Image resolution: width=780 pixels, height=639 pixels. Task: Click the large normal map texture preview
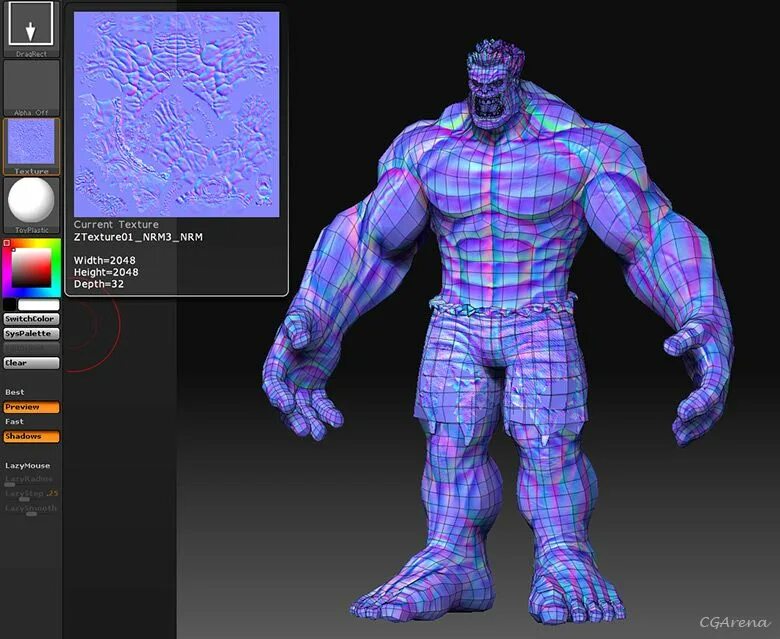point(177,114)
